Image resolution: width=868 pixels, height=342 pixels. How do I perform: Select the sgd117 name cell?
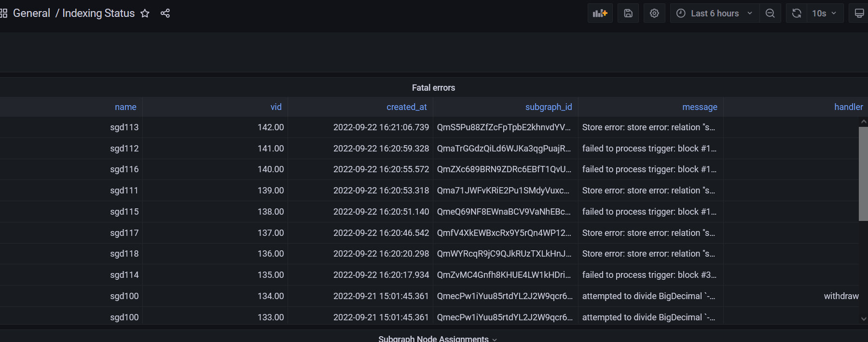tap(124, 233)
